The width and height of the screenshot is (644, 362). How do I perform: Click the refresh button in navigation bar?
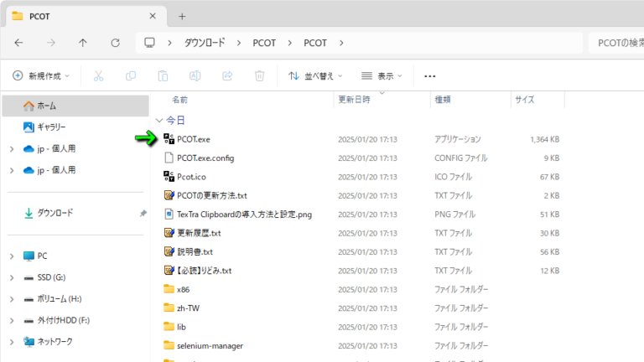[116, 43]
